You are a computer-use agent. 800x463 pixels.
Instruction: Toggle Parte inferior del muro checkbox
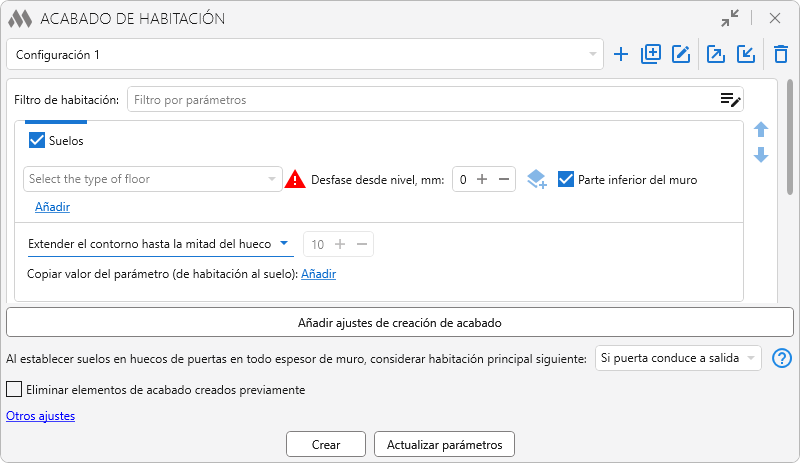click(x=566, y=180)
